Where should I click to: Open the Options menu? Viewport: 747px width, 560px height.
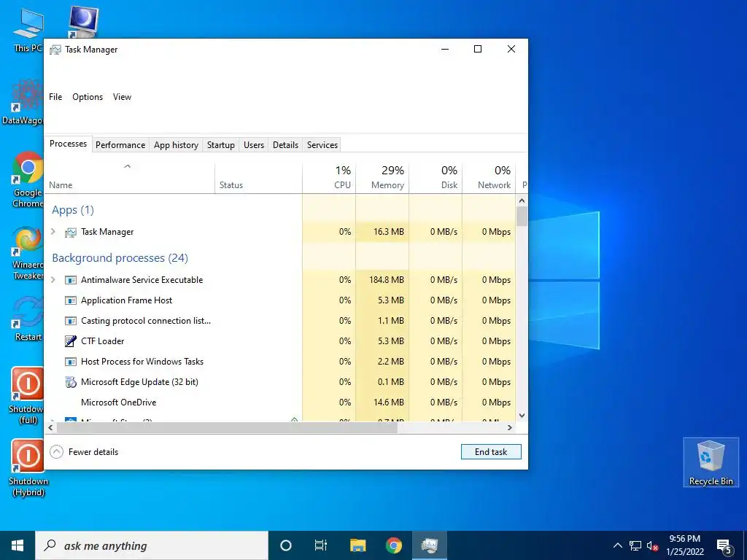pyautogui.click(x=88, y=97)
